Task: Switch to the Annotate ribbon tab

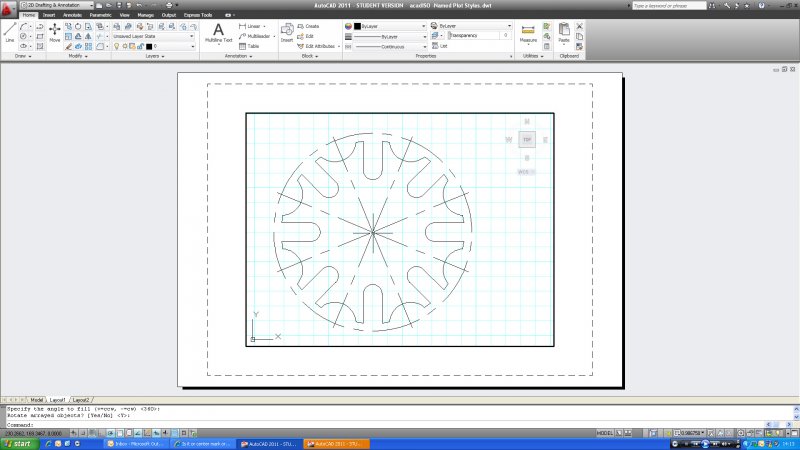Action: coord(72,16)
